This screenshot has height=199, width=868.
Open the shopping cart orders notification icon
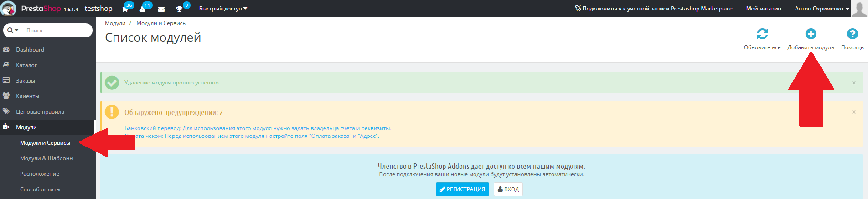pos(125,9)
